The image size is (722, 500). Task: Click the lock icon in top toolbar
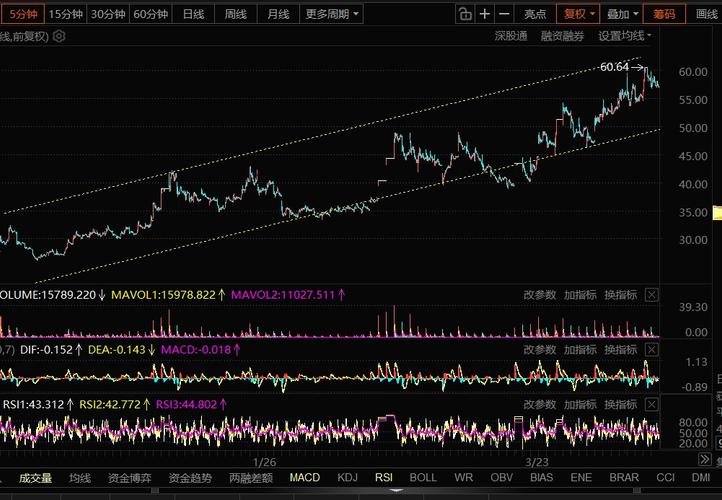[x=465, y=14]
